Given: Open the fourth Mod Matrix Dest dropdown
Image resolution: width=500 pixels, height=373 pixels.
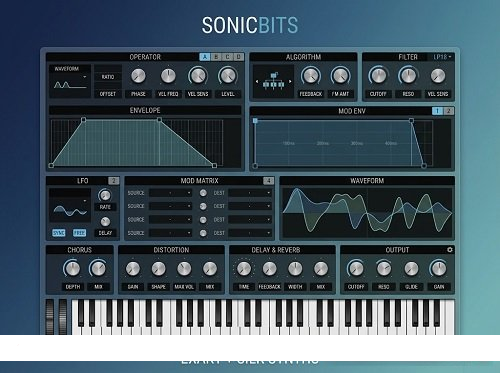Looking at the screenshot, I should 250,233.
